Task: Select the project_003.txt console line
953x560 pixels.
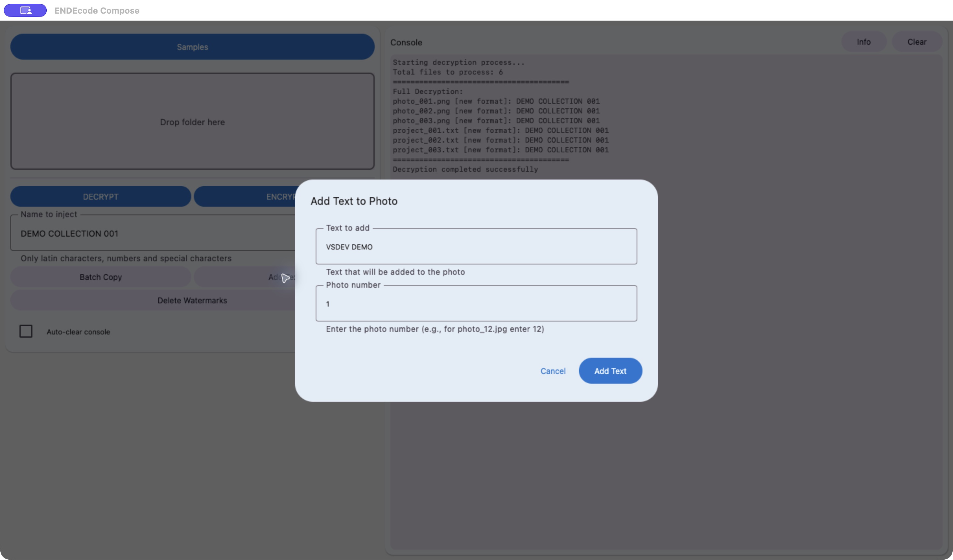Action: pos(501,150)
